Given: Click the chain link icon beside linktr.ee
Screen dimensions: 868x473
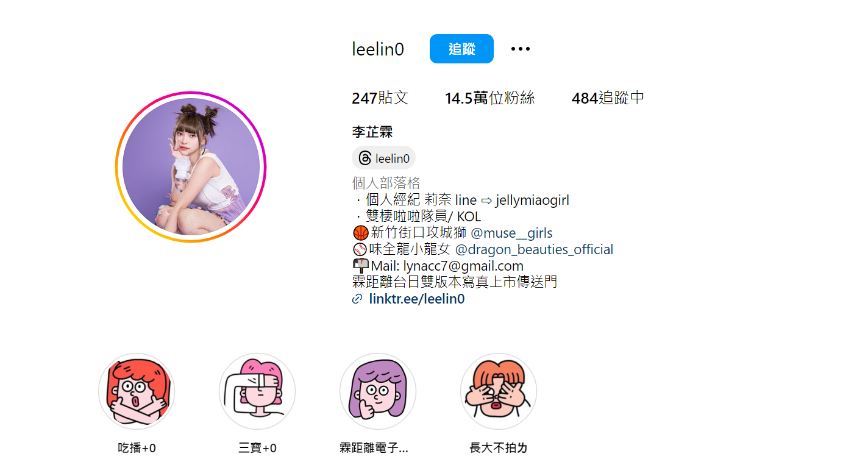Looking at the screenshot, I should (x=357, y=299).
